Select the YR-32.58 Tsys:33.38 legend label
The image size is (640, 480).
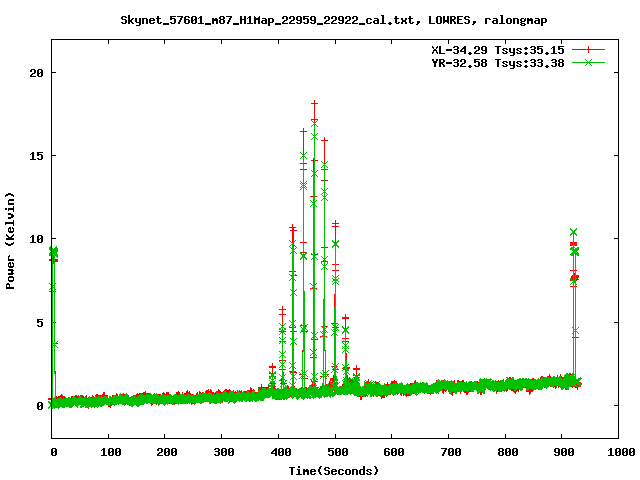coord(498,63)
